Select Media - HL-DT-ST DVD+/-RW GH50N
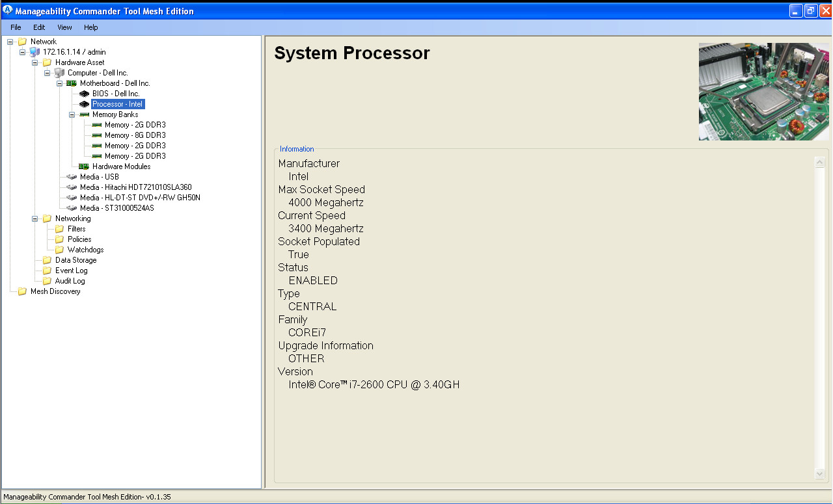The width and height of the screenshot is (833, 504). 140,198
